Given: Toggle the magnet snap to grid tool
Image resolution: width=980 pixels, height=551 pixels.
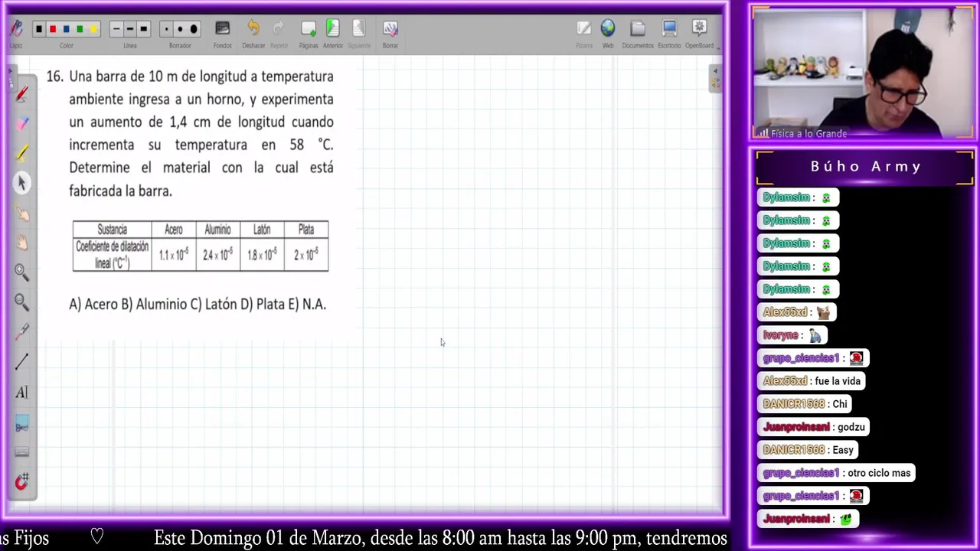Looking at the screenshot, I should [21, 482].
